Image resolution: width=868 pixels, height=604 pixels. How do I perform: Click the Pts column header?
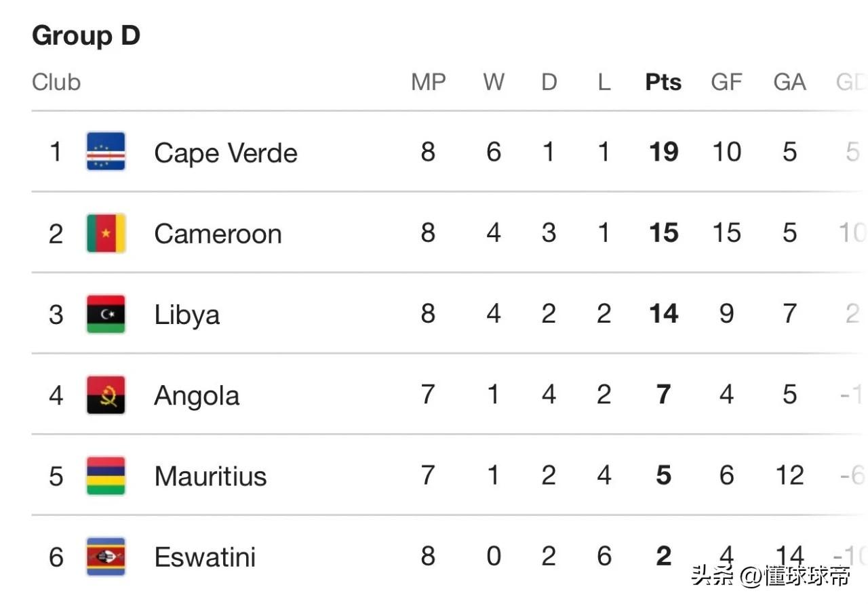pyautogui.click(x=663, y=82)
